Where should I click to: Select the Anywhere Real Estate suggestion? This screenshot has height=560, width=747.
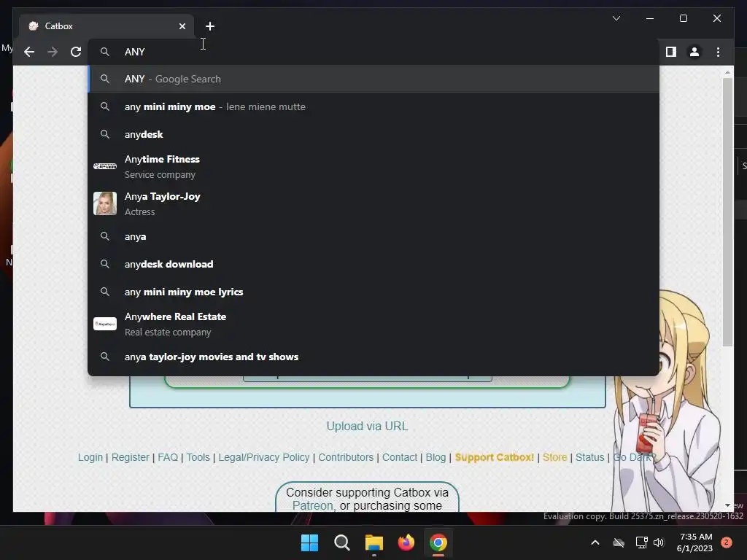[373, 324]
